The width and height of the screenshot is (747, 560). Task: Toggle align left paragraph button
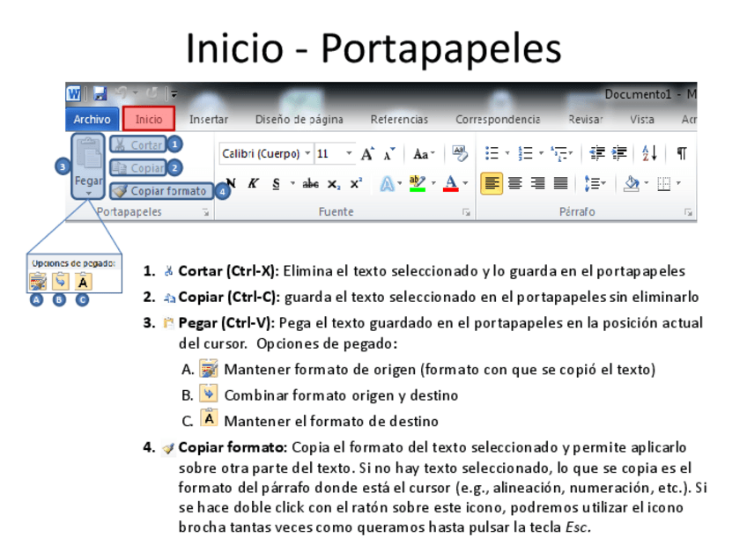(492, 184)
